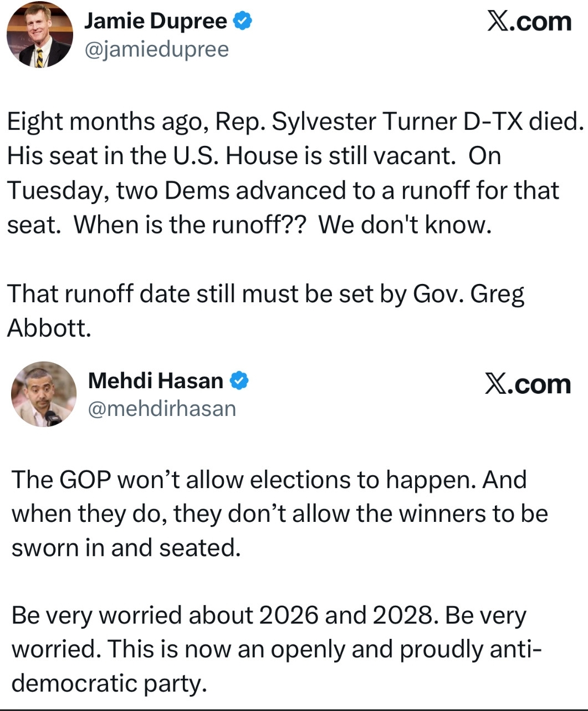This screenshot has height=711, width=588.
Task: Click the words "democratic party." at the bottom
Action: [x=109, y=683]
